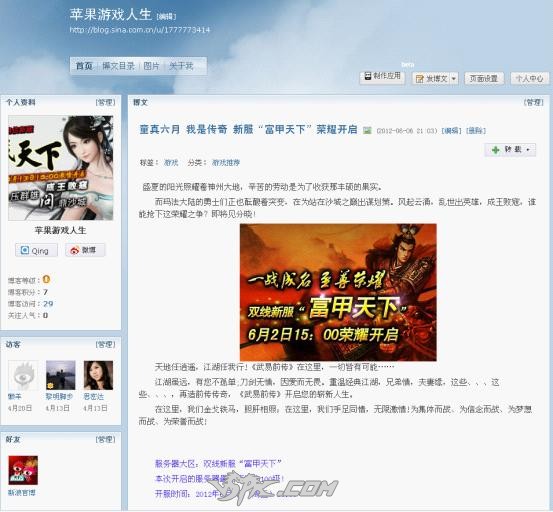The height and width of the screenshot is (512, 553).
Task: Open the Sina official blog friend avatar
Action: (23, 470)
